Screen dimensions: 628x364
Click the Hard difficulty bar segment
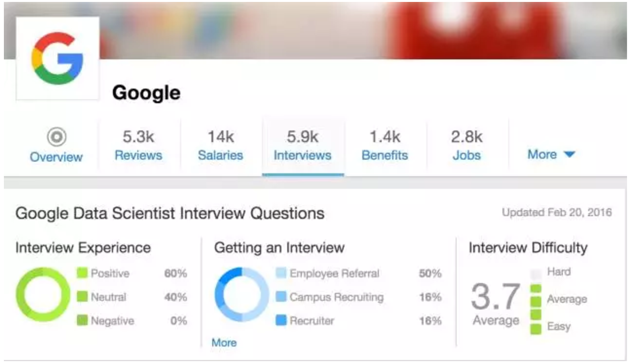pos(536,273)
